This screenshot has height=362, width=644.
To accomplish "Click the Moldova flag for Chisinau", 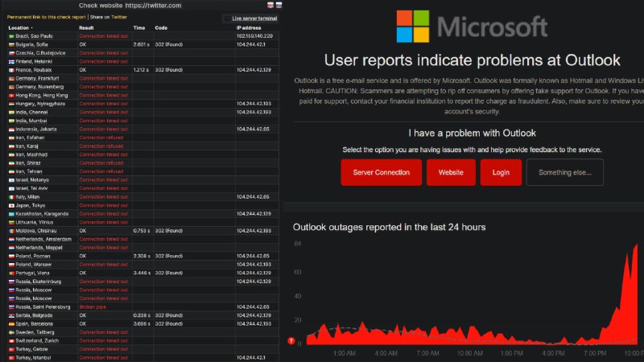I will pyautogui.click(x=11, y=231).
